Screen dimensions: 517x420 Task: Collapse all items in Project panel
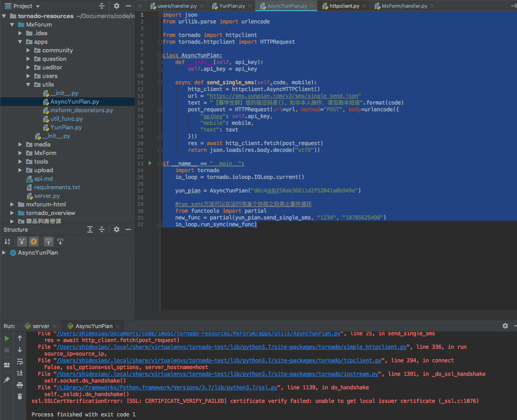point(102,6)
